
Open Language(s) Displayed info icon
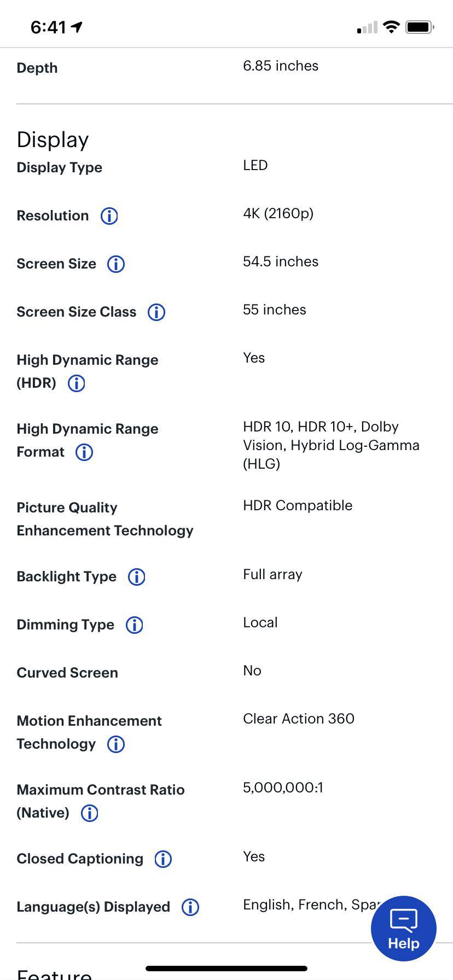pos(190,907)
